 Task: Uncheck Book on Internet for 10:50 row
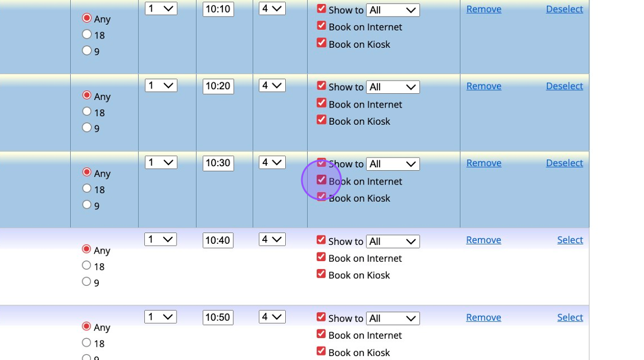321,334
